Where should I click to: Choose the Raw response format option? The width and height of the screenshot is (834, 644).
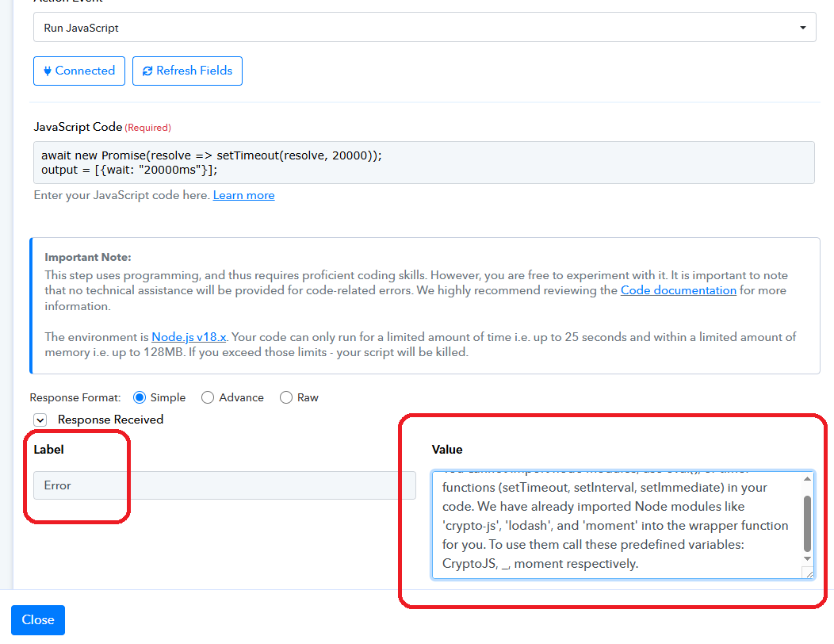pyautogui.click(x=286, y=397)
